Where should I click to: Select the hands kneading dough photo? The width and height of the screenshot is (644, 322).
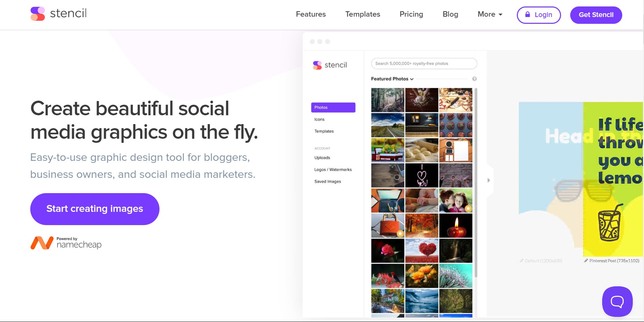pos(422,100)
